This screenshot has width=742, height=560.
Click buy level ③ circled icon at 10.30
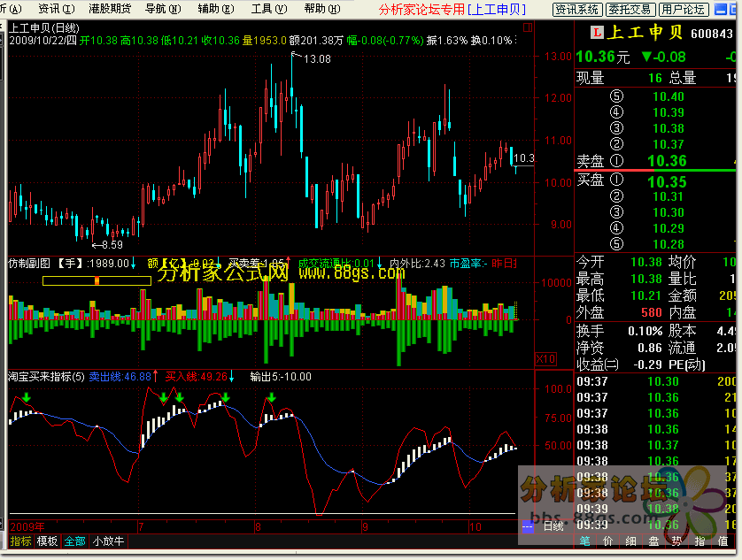click(x=616, y=212)
